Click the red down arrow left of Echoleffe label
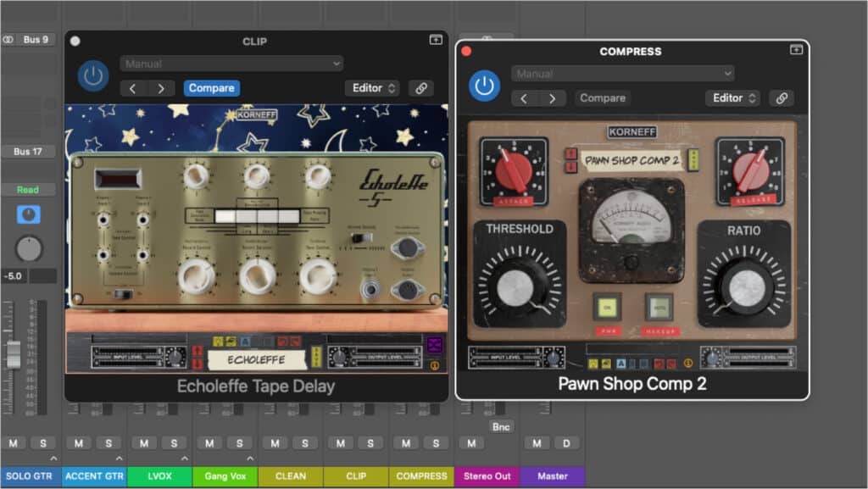 198,364
